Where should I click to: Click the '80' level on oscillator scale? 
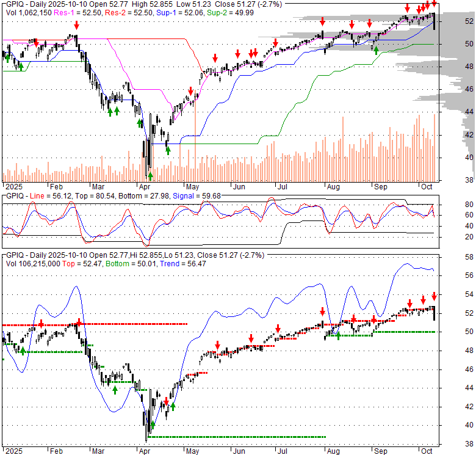[x=469, y=205]
